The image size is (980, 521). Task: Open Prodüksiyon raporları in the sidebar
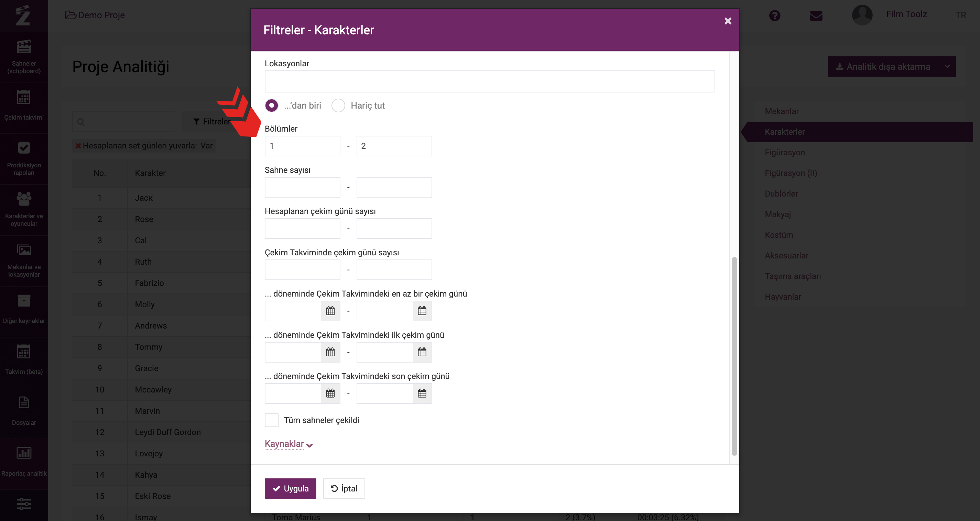click(24, 159)
